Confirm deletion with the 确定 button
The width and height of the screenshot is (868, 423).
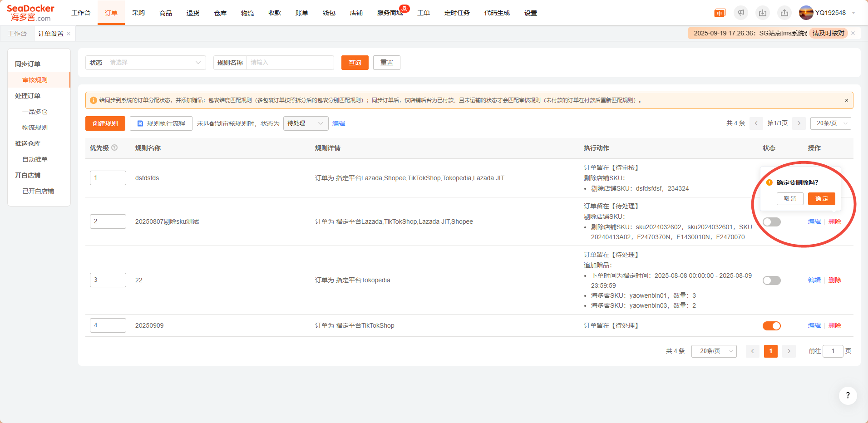click(821, 199)
